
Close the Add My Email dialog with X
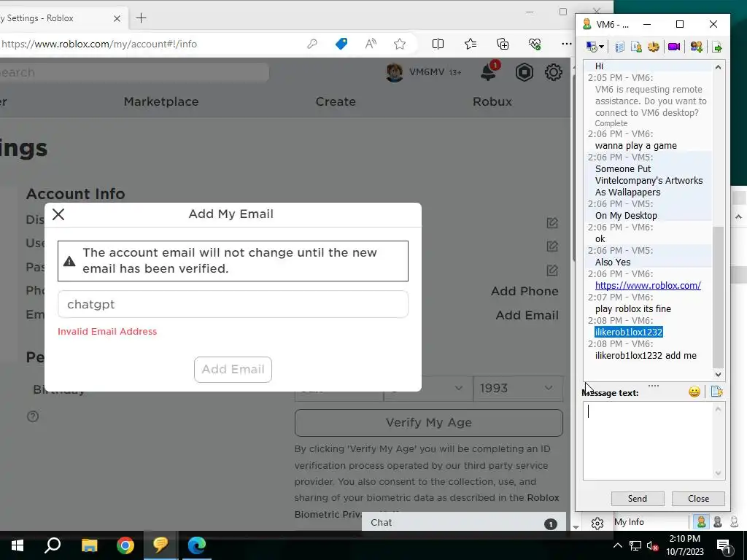(x=58, y=214)
